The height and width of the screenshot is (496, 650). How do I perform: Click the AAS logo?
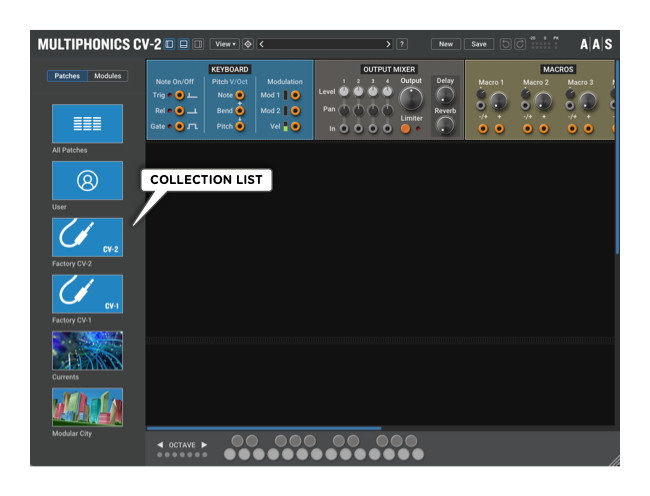pyautogui.click(x=596, y=44)
